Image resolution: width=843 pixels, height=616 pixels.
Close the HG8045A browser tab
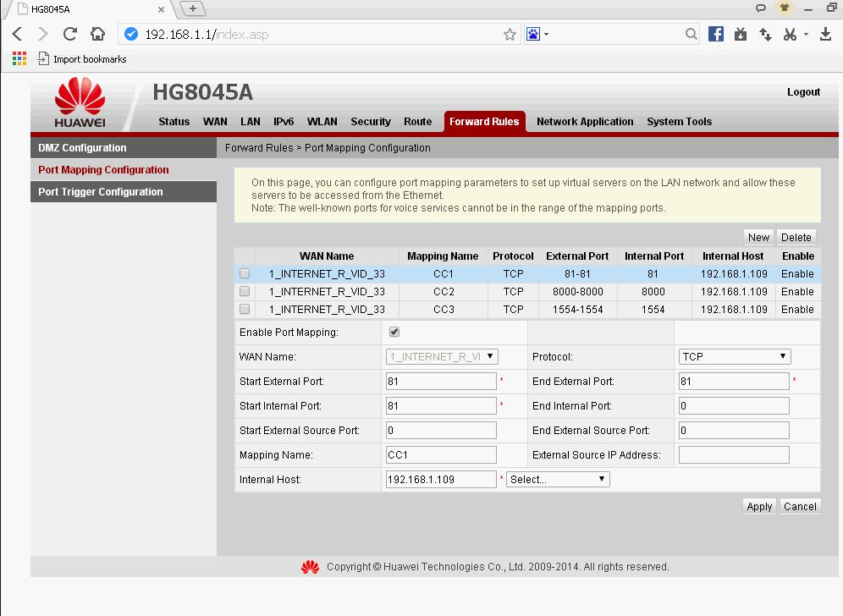(161, 9)
